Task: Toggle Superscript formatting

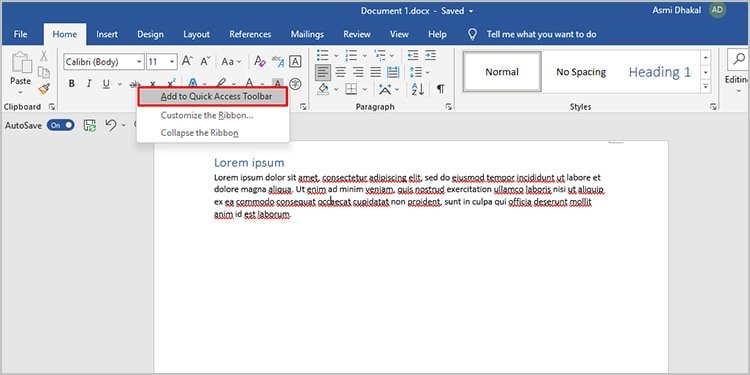Action: tap(171, 82)
